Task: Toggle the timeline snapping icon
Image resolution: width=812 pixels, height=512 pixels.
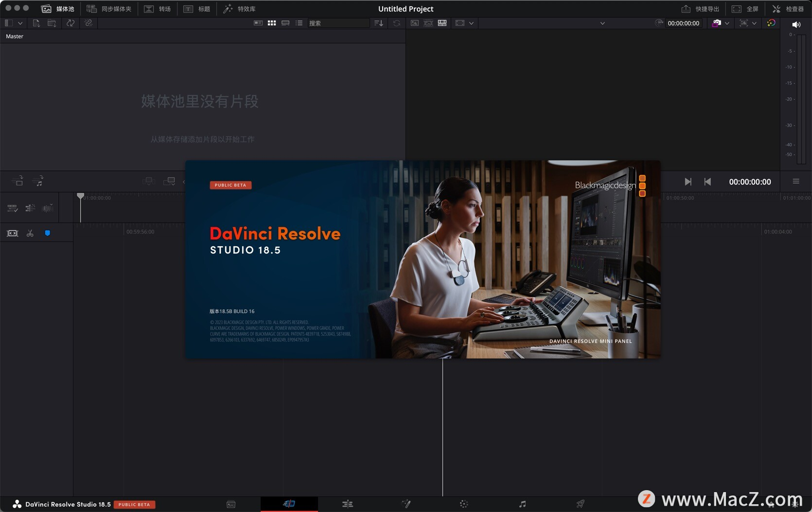Action: [x=30, y=208]
